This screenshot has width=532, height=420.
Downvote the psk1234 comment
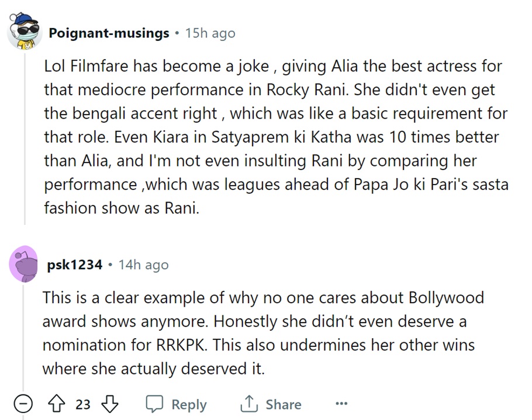pyautogui.click(x=110, y=404)
